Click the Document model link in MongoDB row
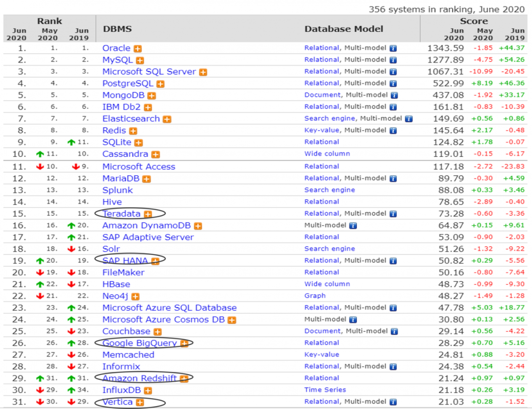 point(322,95)
